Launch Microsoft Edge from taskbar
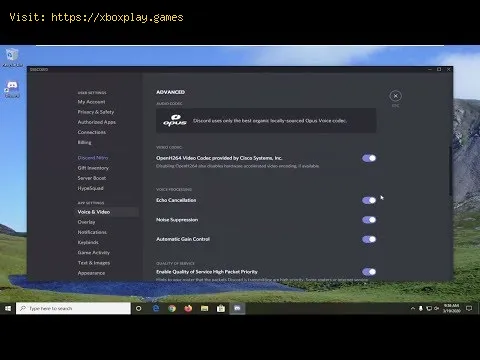 click(x=156, y=309)
